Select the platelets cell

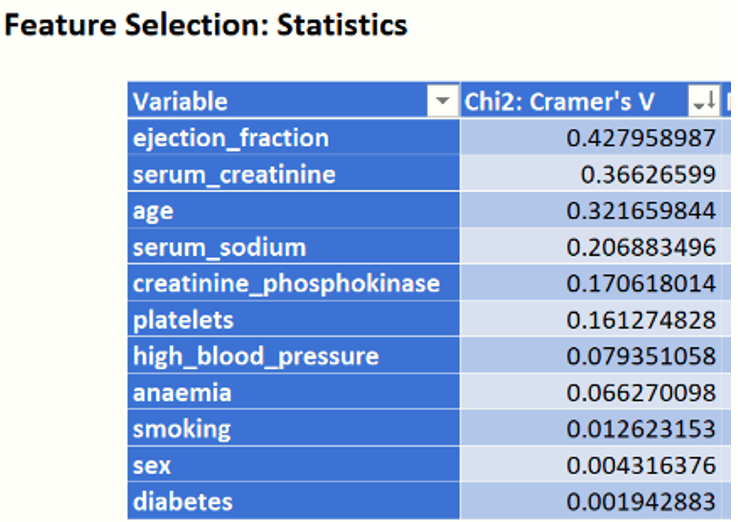tap(183, 320)
